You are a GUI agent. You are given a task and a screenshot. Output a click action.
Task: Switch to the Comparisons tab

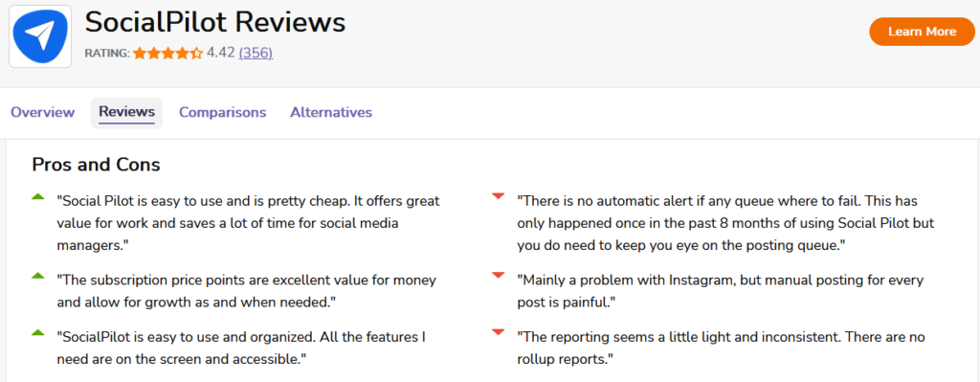tap(222, 113)
